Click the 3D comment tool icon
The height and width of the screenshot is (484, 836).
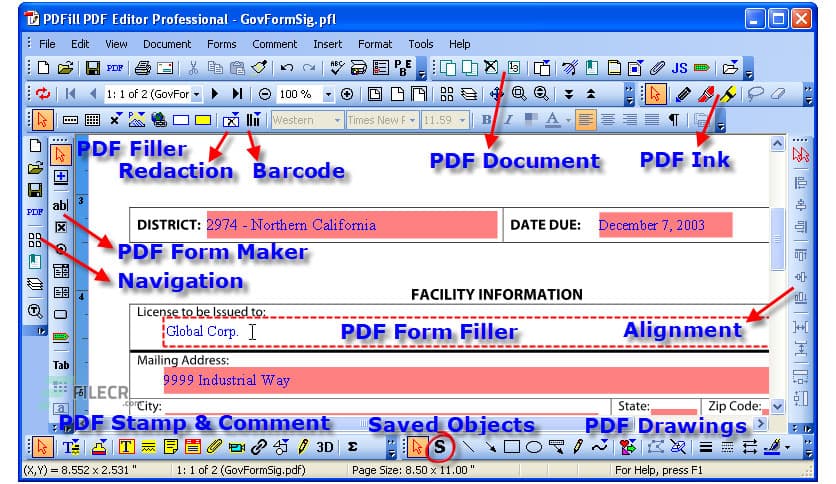tap(325, 447)
